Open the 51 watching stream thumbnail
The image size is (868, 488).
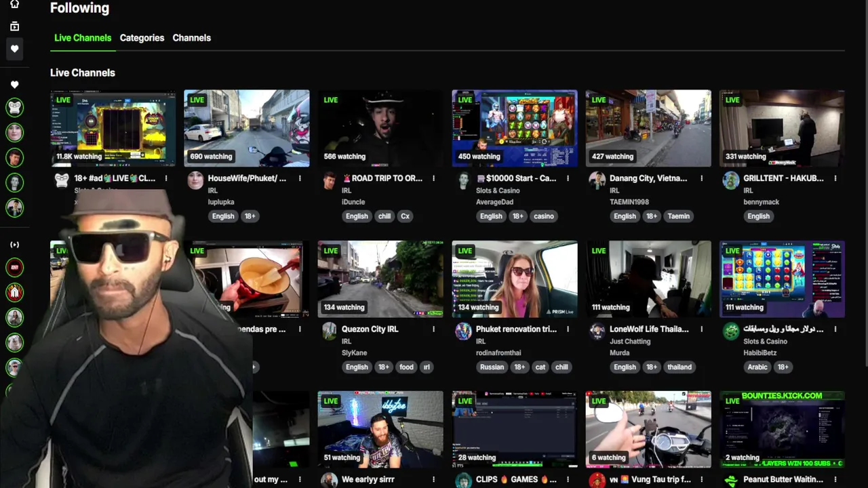tap(380, 429)
